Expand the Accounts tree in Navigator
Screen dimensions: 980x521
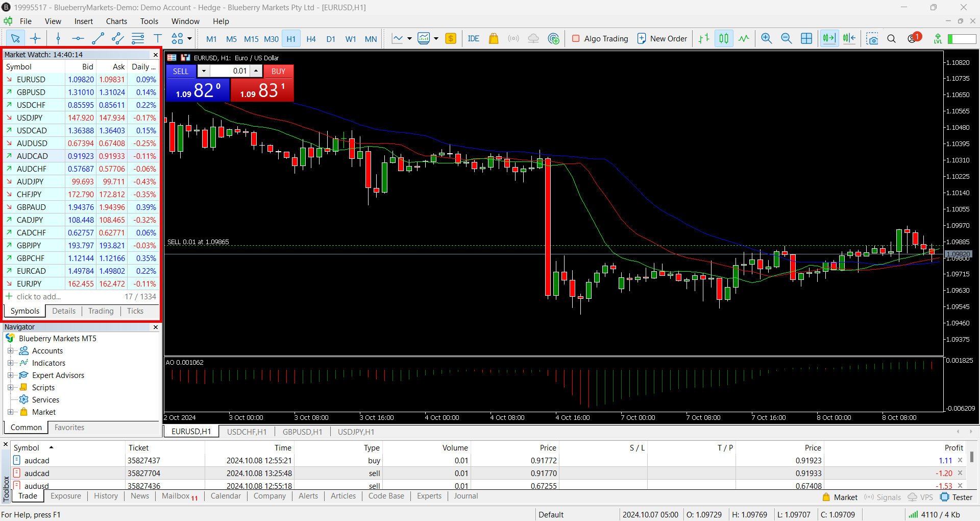(x=10, y=351)
